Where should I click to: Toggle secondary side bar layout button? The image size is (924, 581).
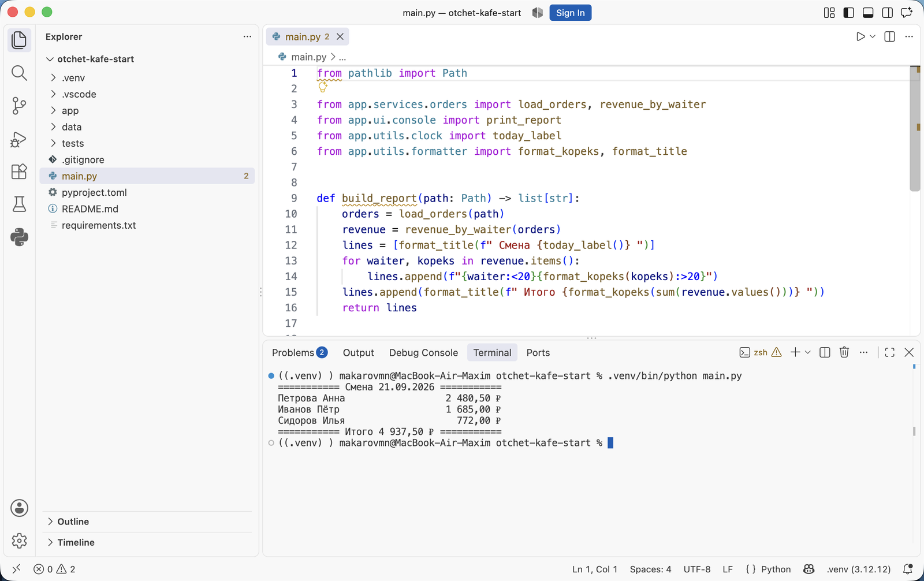point(888,13)
